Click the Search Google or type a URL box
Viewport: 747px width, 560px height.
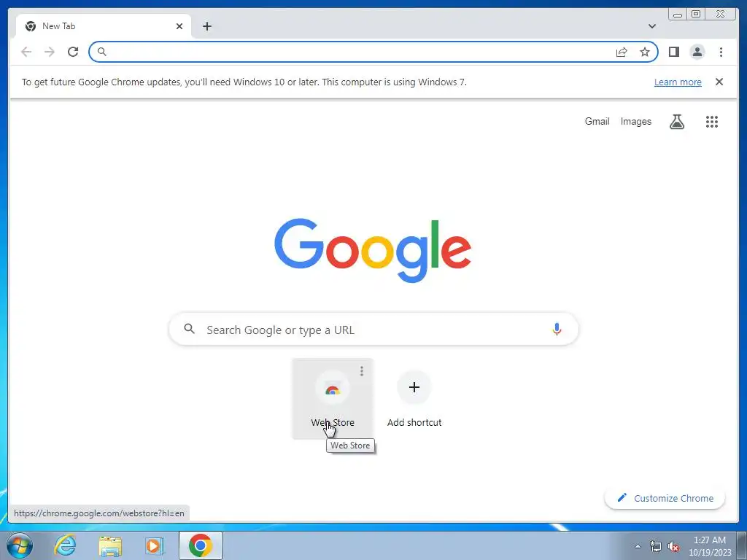(x=373, y=329)
